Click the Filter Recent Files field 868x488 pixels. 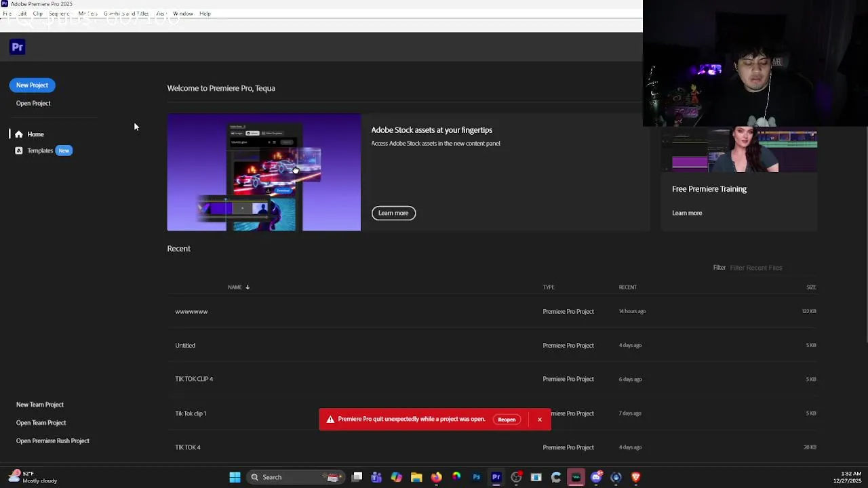(x=773, y=268)
